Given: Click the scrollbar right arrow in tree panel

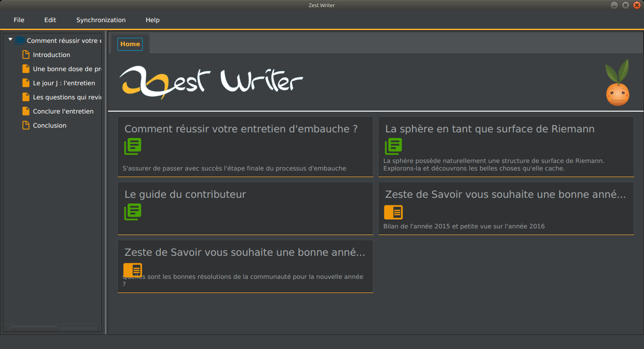Looking at the screenshot, I should coord(99,328).
